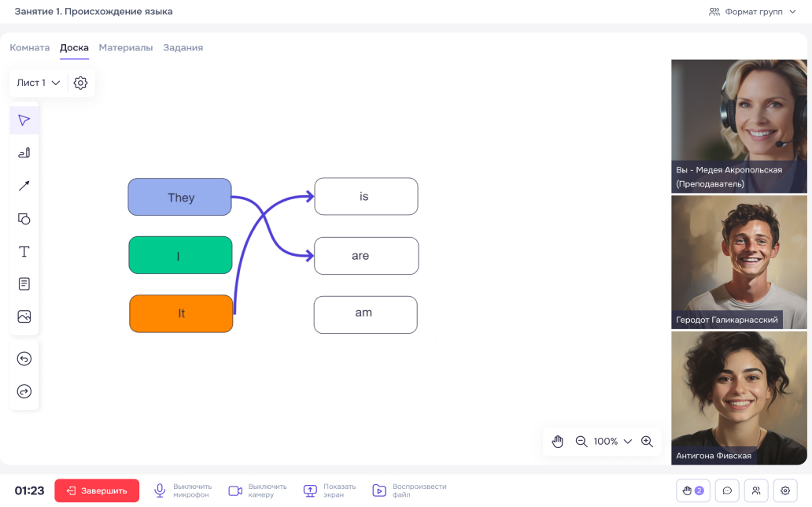Open board sheet settings gear

pyautogui.click(x=80, y=83)
